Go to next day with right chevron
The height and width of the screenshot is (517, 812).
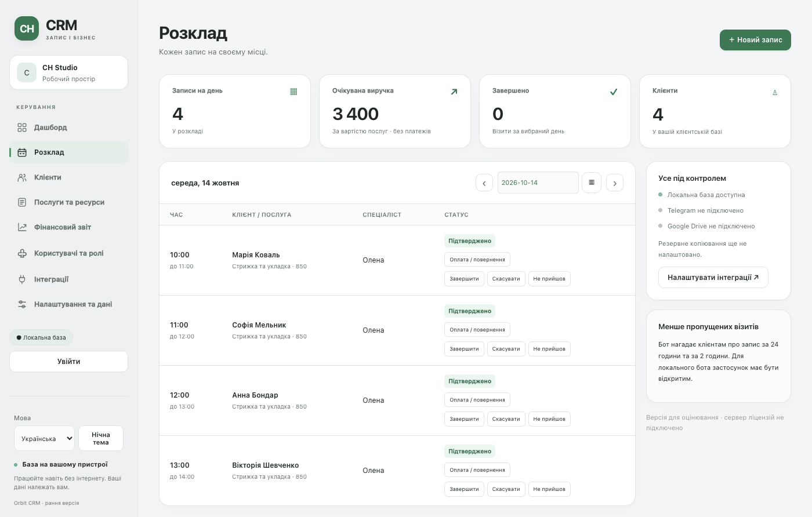point(615,183)
